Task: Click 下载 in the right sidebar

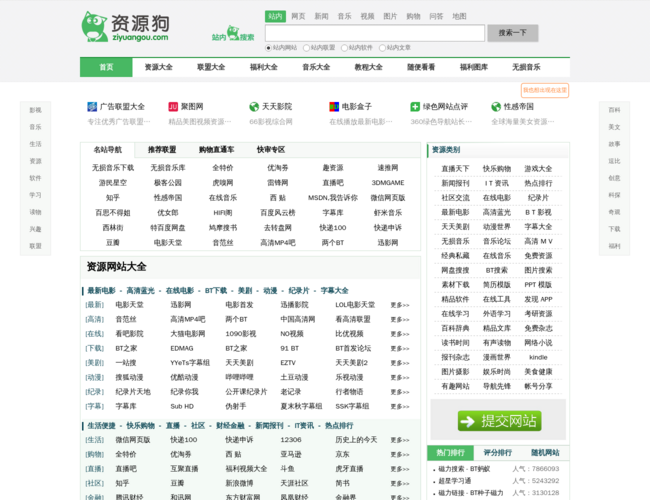Action: [614, 229]
